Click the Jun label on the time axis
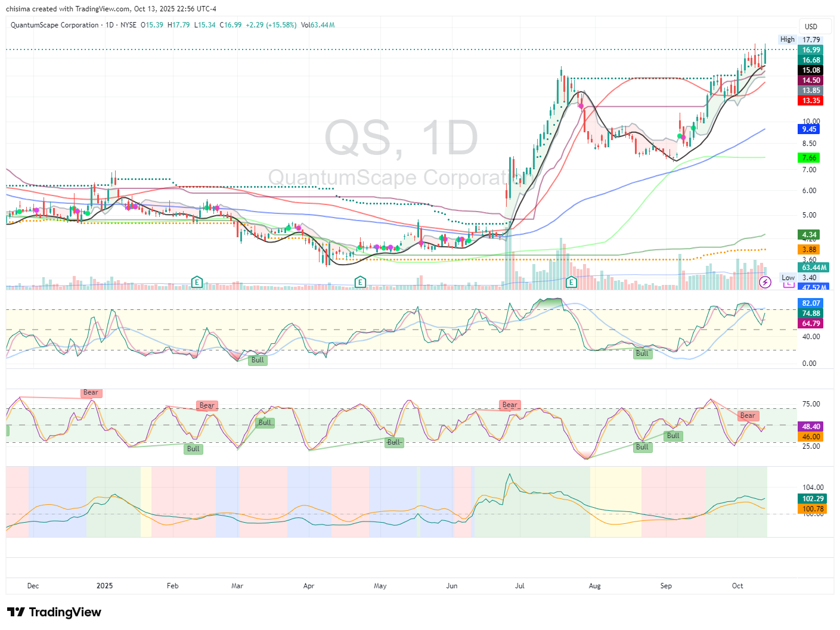 pyautogui.click(x=452, y=586)
